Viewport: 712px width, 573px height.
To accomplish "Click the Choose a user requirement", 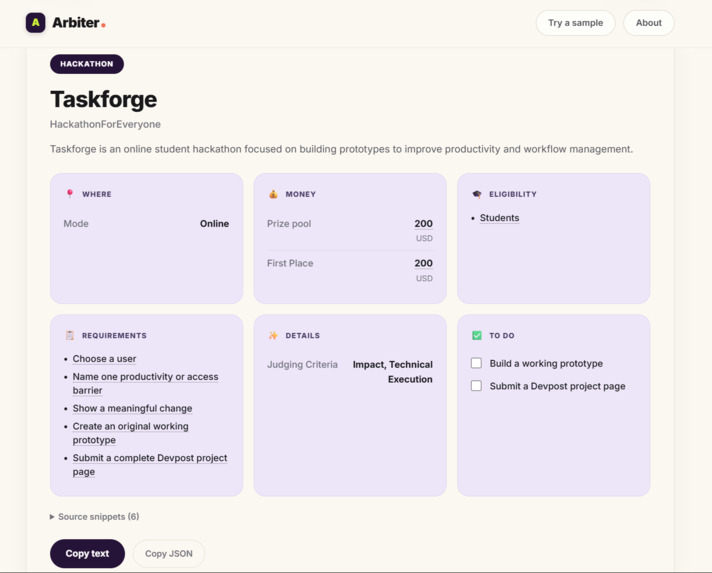I will point(104,359).
